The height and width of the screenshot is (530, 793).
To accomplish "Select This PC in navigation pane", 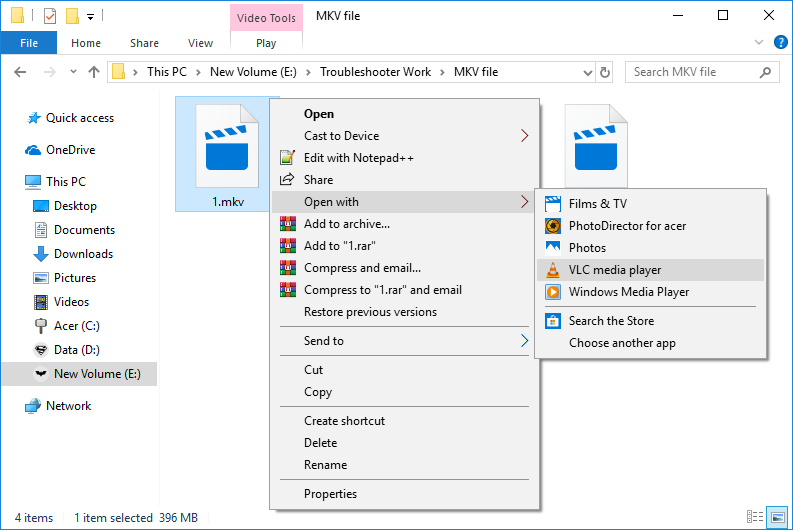I will click(66, 182).
